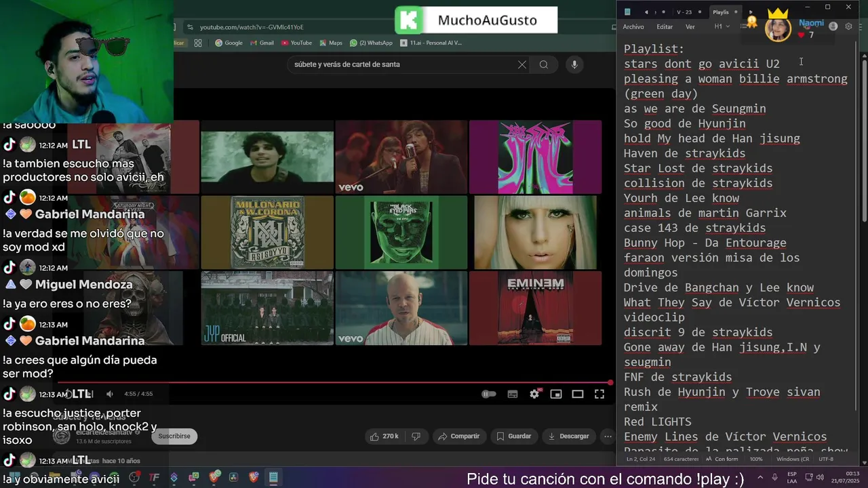This screenshot has height=488, width=868.
Task: Click the list formatting icon in Notepad
Action: point(745,26)
